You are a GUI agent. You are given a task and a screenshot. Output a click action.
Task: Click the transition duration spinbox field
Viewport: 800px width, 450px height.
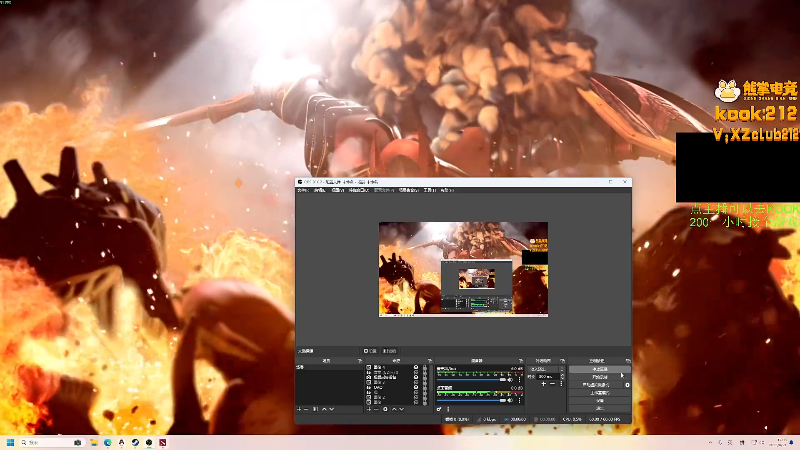coord(547,377)
